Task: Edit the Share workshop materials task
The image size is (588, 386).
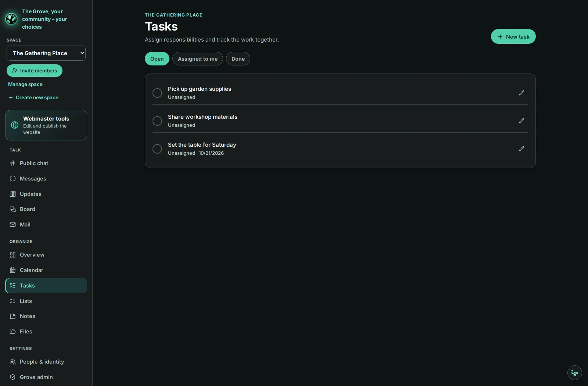Action: coord(521,121)
